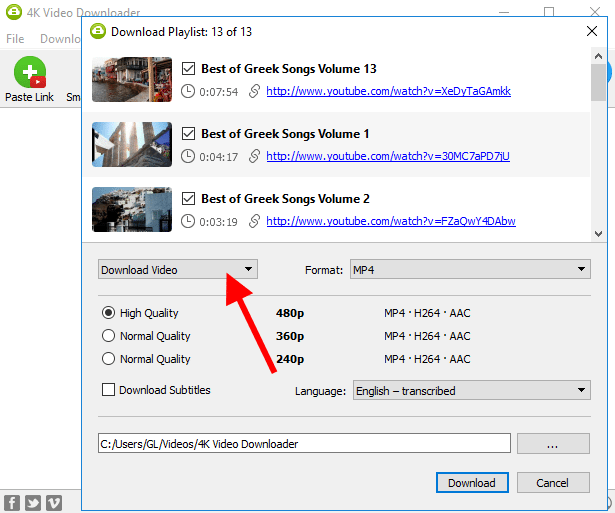Click the title Best of Greek Songs Volume 1

(285, 134)
